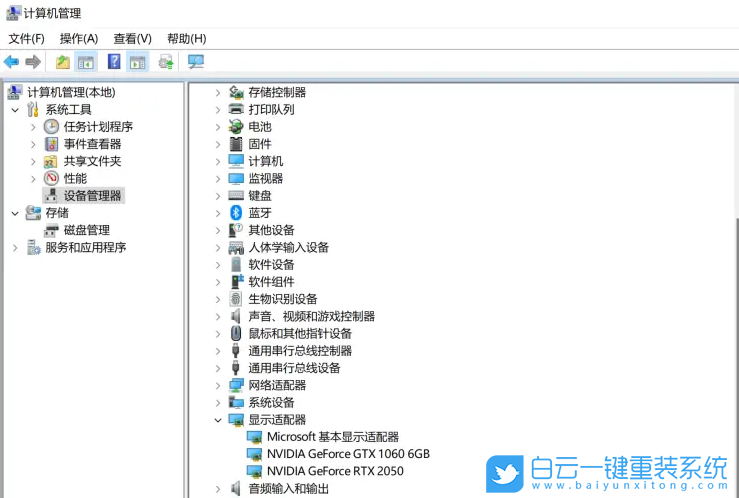Collapse the 存储 tree node
This screenshot has width=739, height=498.
pyautogui.click(x=15, y=213)
